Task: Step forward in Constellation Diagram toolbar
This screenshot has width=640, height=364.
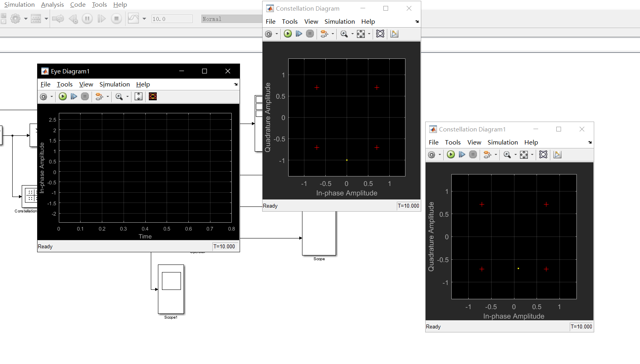Action: (x=299, y=34)
